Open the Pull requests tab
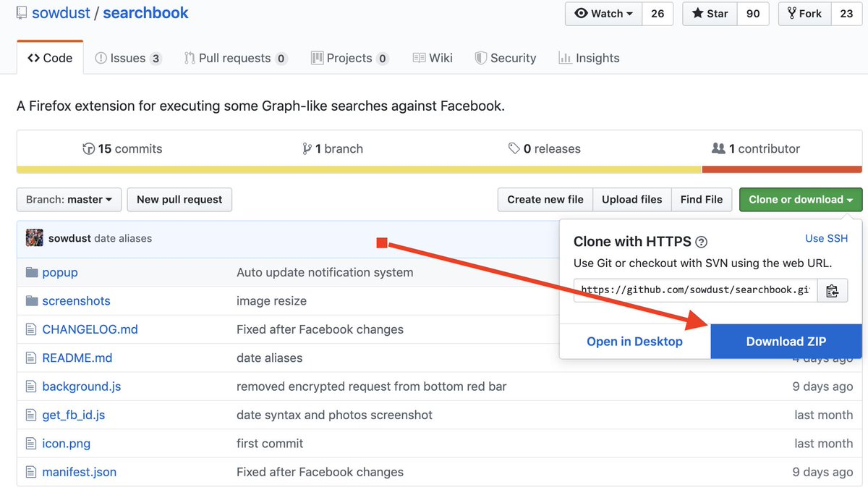Viewport: 868px width, 490px height. pos(235,58)
